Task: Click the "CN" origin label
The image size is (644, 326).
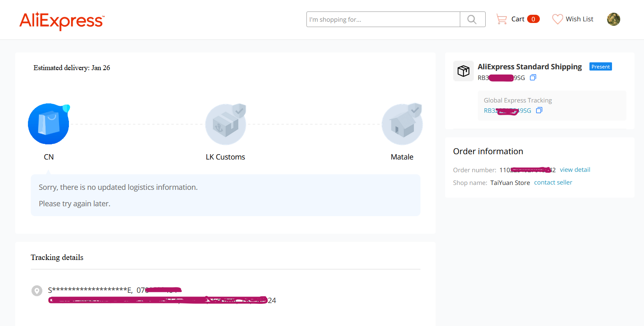Action: [49, 157]
